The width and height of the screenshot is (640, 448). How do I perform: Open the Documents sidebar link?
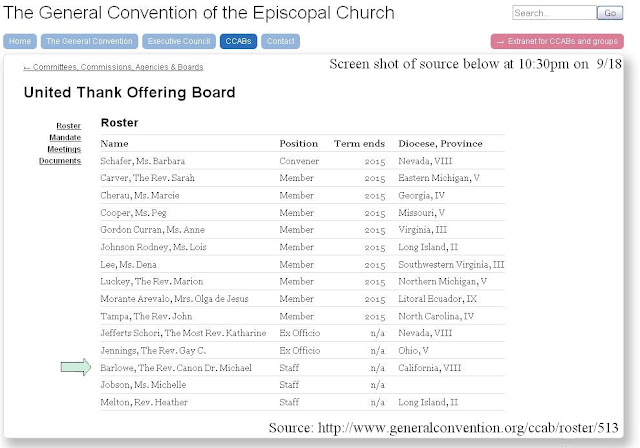(60, 161)
